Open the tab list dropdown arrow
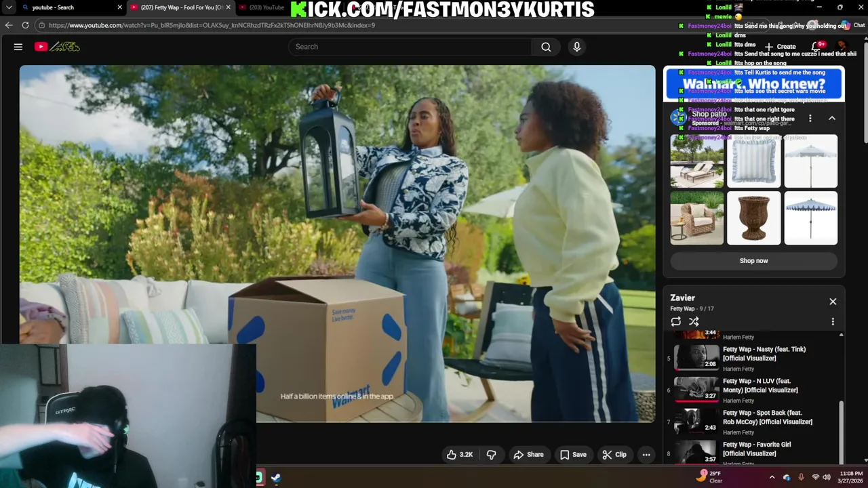Image resolution: width=868 pixels, height=488 pixels. (x=9, y=7)
